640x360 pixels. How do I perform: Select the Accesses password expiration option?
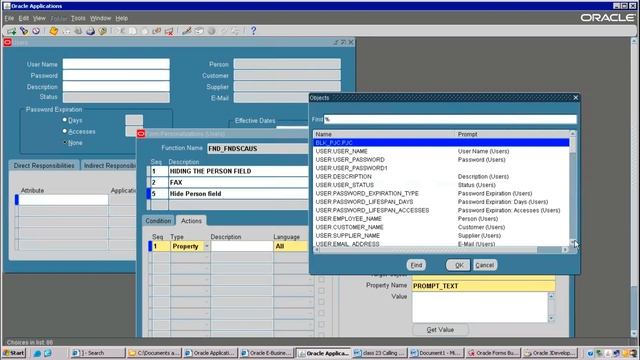click(x=64, y=131)
